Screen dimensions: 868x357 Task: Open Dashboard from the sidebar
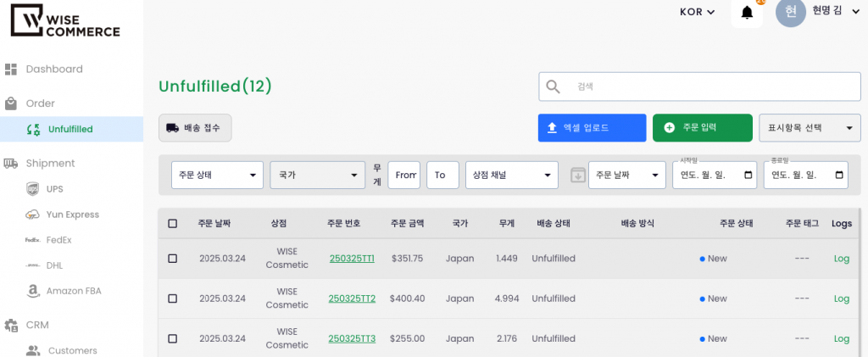point(54,69)
